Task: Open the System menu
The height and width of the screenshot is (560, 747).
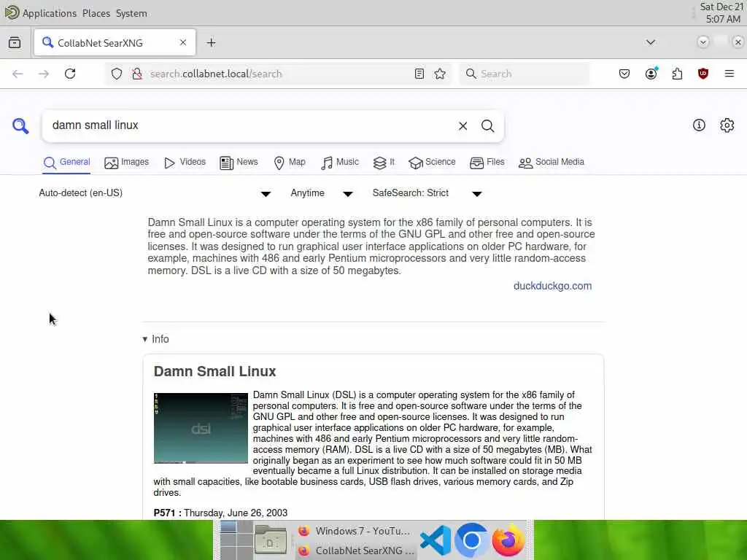Action: [131, 13]
